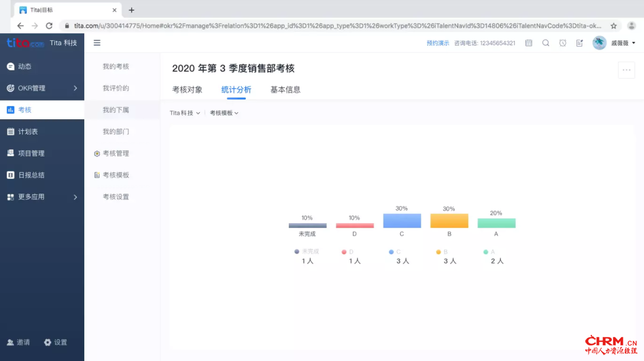Switch to 考核对象 tab
Screen dimensions: 644x361
pyautogui.click(x=187, y=90)
